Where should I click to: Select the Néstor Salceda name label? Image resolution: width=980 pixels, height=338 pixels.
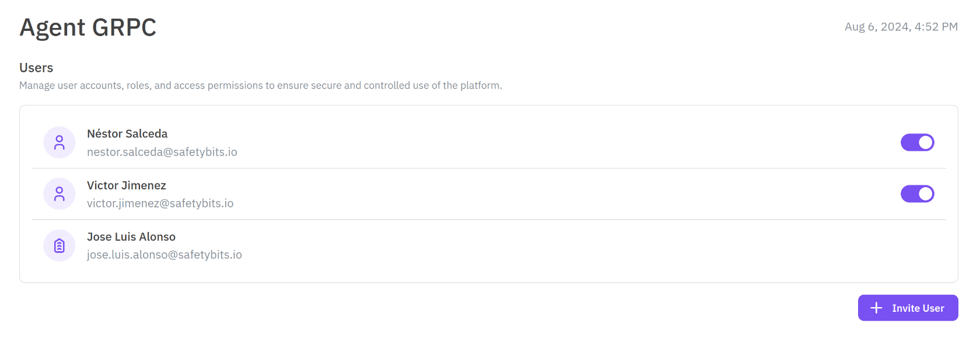coord(127,134)
